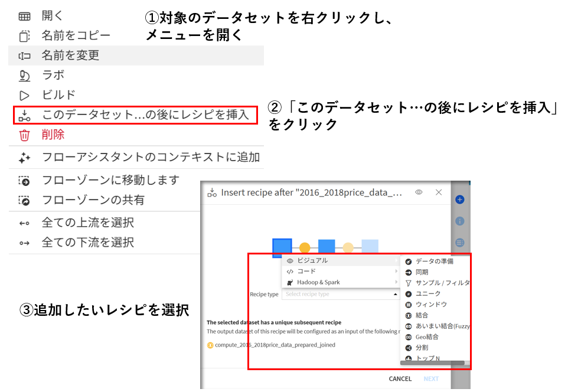Click the red 削除 trash icon
Screen dimensions: 568x392
24,135
